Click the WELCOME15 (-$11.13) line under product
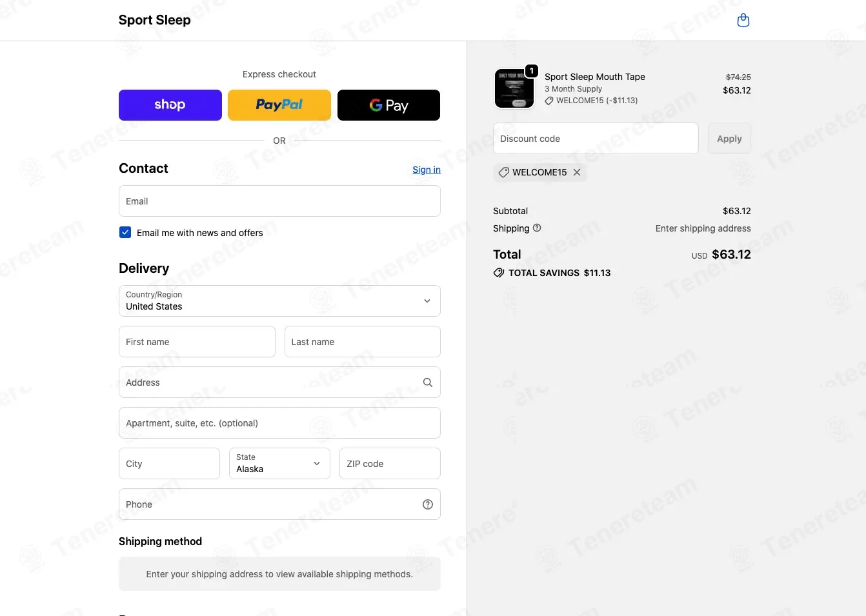 click(591, 101)
